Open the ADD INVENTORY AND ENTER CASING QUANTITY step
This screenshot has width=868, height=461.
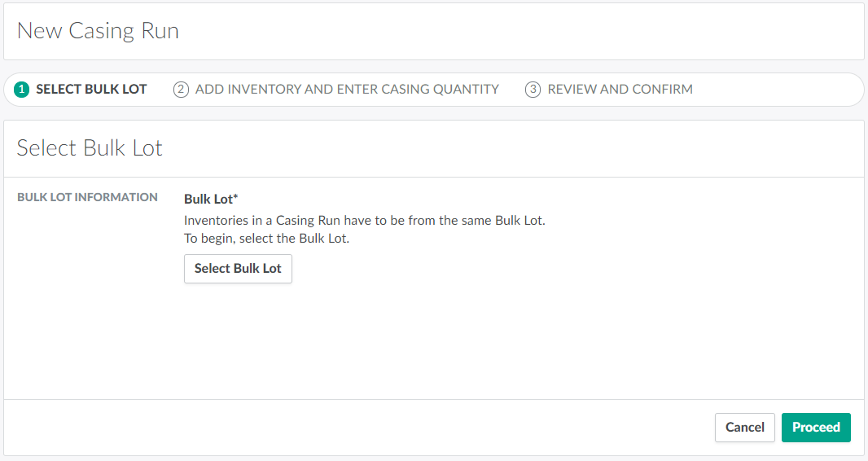coord(347,90)
